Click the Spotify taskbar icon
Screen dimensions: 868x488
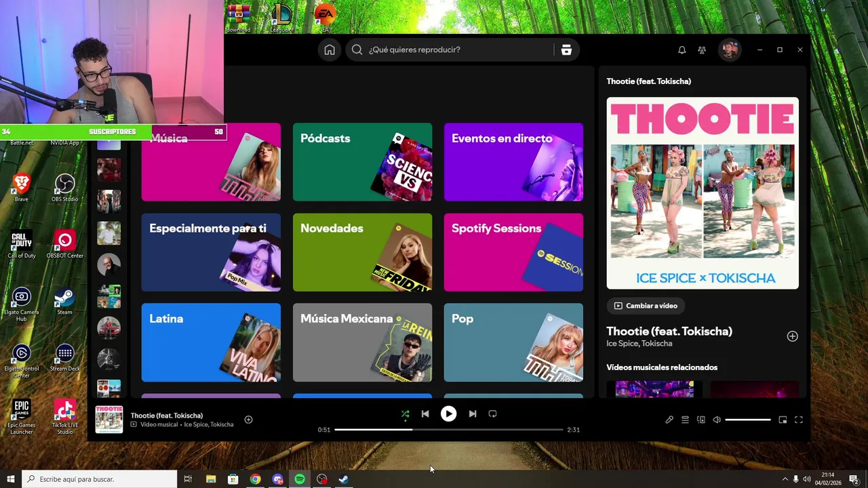click(300, 479)
